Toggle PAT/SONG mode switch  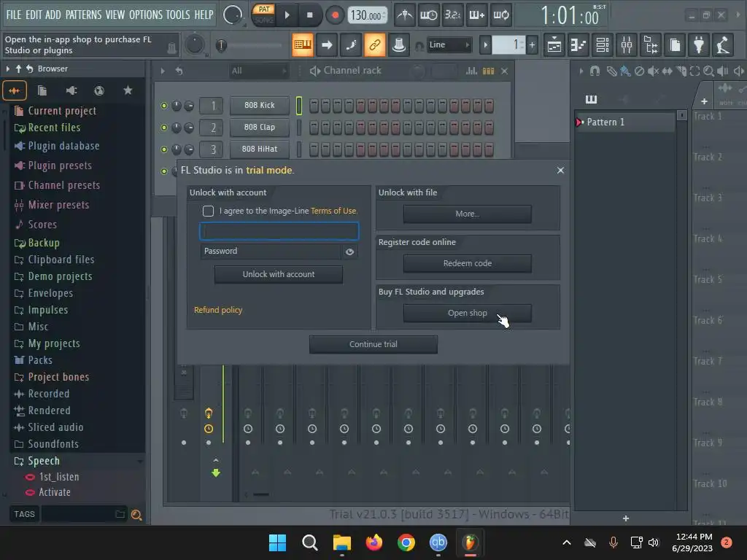(264, 15)
